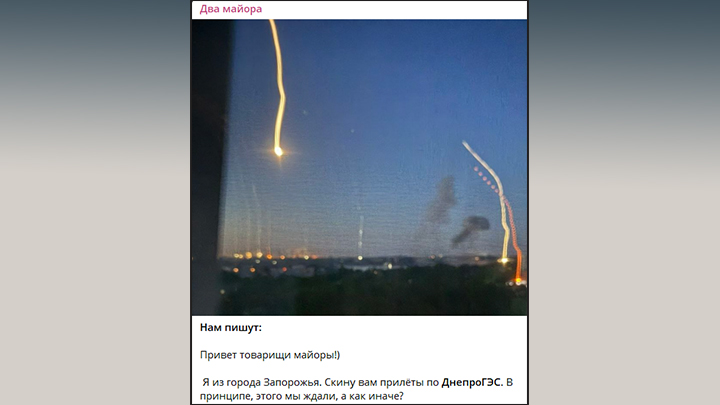This screenshot has height=405, width=720.
Task: Select the Нам пишут: heading text
Action: 231,327
